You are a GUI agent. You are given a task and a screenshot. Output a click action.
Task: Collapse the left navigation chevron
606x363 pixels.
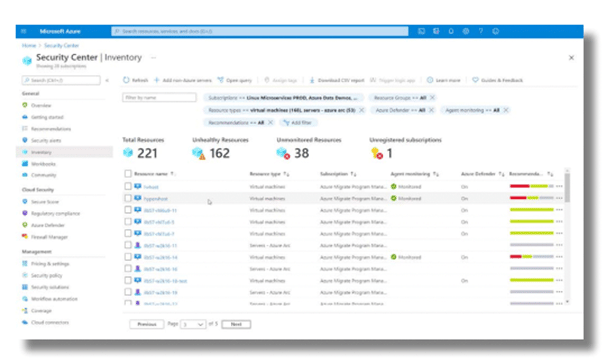tap(107, 80)
